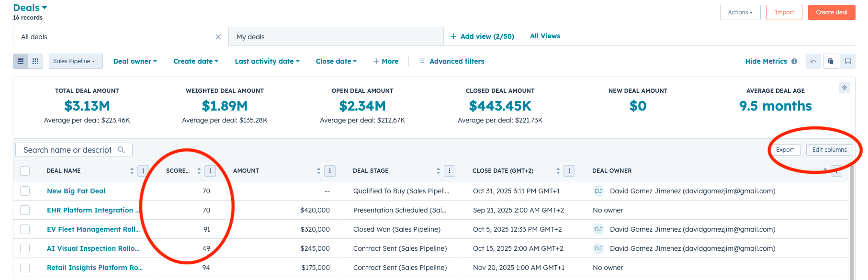Check the New Big Fat Deal row
Image resolution: width=868 pixels, height=280 pixels.
click(x=25, y=191)
